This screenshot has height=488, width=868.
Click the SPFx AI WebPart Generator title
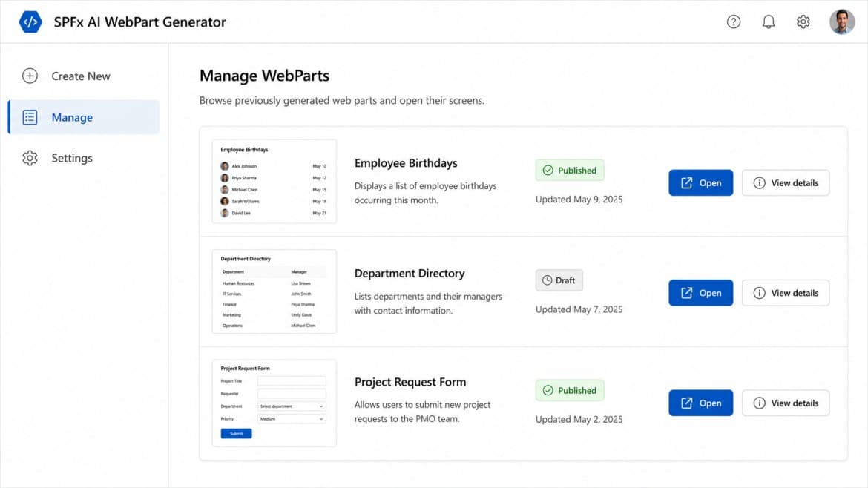coord(140,22)
